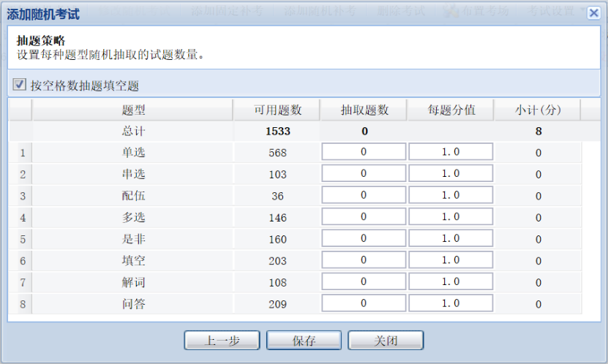Click the 每题分值 column header
The height and width of the screenshot is (364, 608).
(x=451, y=110)
